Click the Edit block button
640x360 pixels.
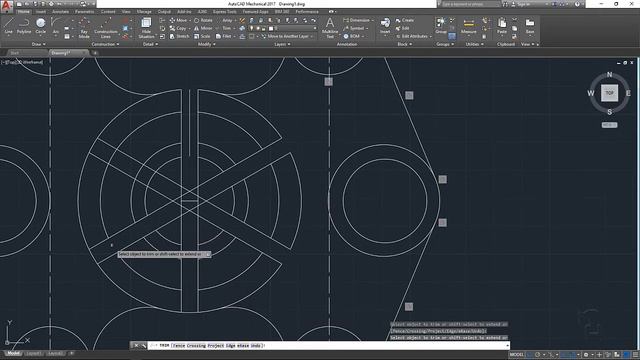[x=402, y=28]
